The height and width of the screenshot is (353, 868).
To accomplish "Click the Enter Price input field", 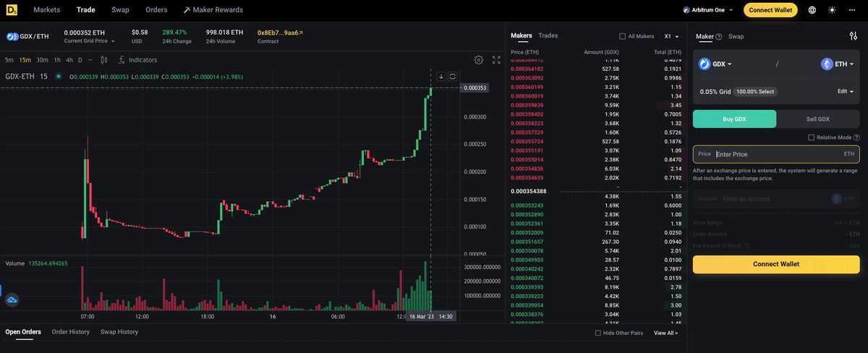I will pyautogui.click(x=776, y=154).
